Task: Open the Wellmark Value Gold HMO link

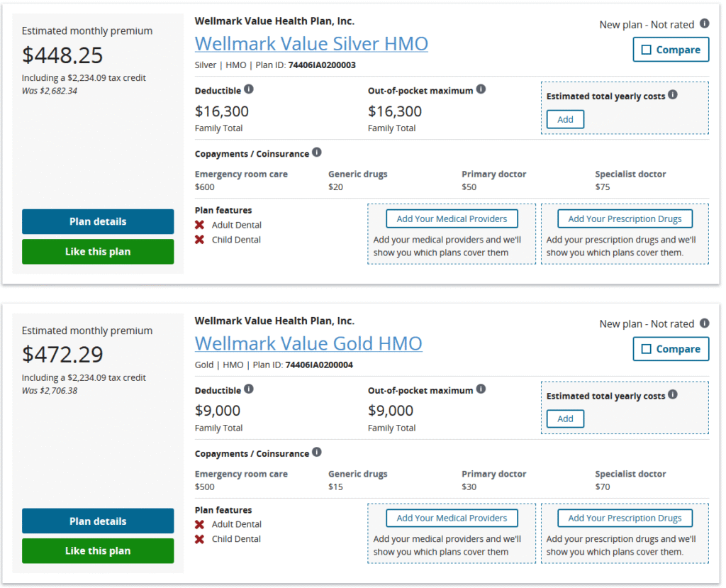Action: click(x=308, y=344)
